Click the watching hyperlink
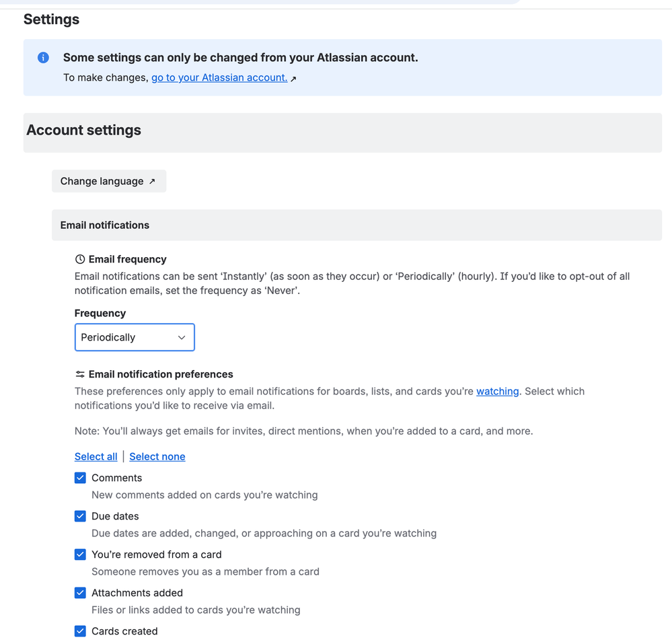Viewport: 672px width, 644px height. 497,391
